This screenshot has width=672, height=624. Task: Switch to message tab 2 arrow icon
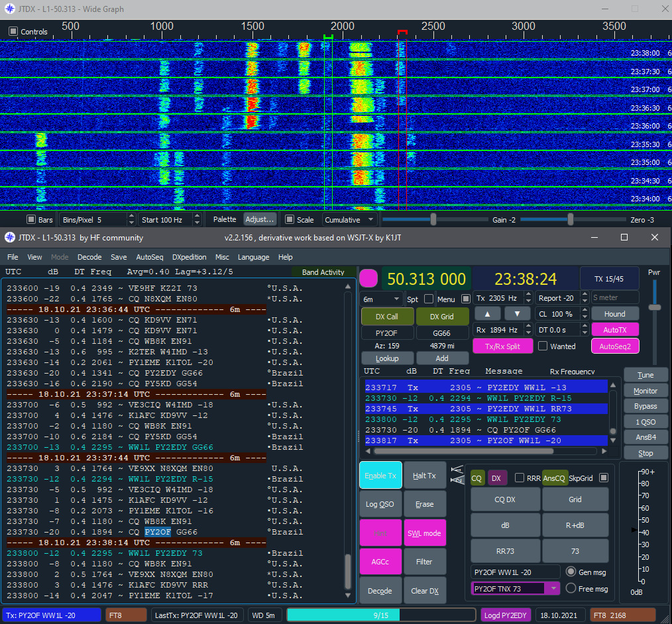coord(457,480)
